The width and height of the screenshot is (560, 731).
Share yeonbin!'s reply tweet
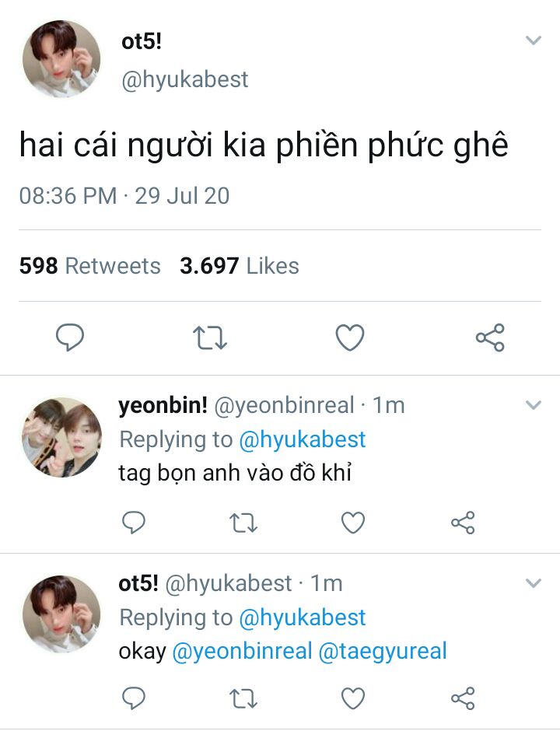pos(463,523)
